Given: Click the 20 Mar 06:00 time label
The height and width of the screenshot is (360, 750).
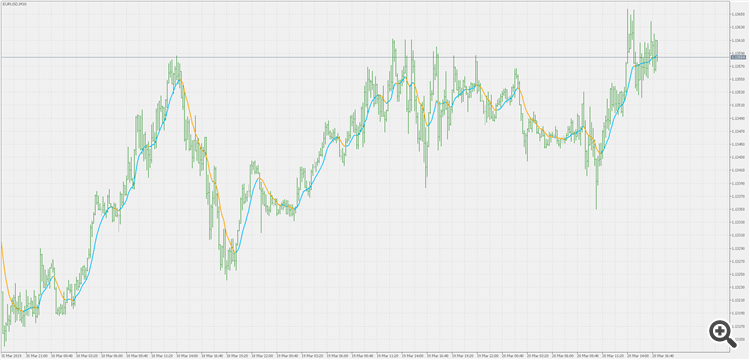Looking at the screenshot, I should 562,356.
